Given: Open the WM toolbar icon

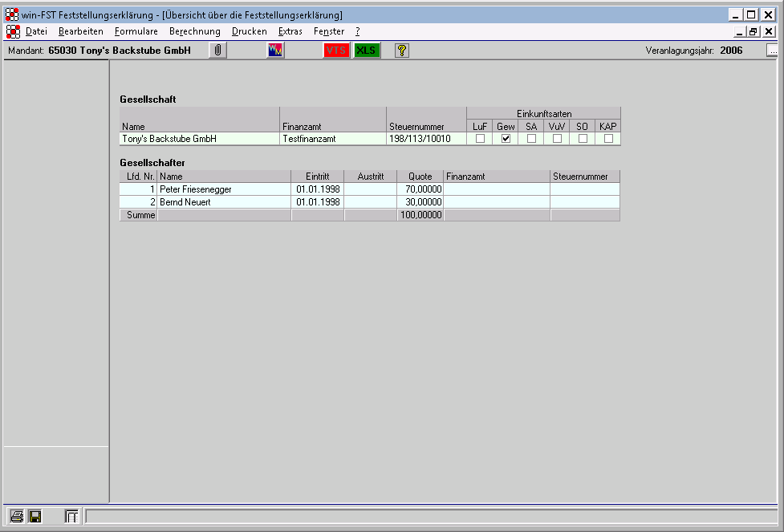Looking at the screenshot, I should pos(275,51).
